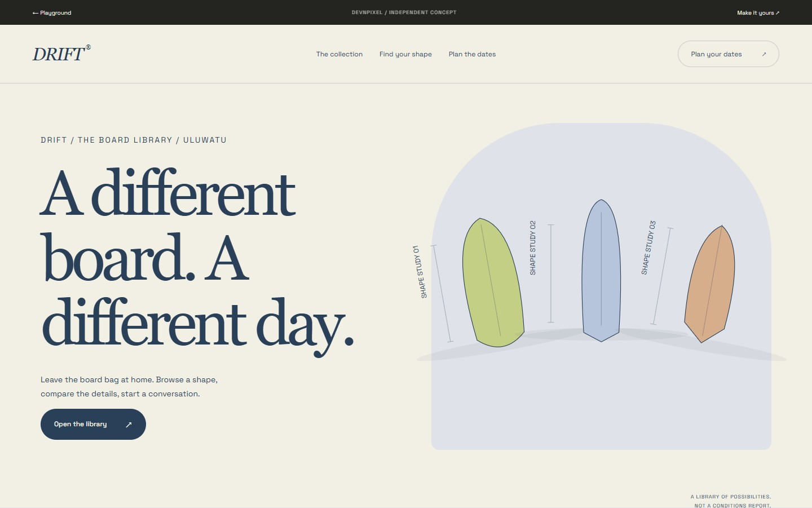Select the green surfboard illustration
812x508 pixels.
pyautogui.click(x=493, y=282)
